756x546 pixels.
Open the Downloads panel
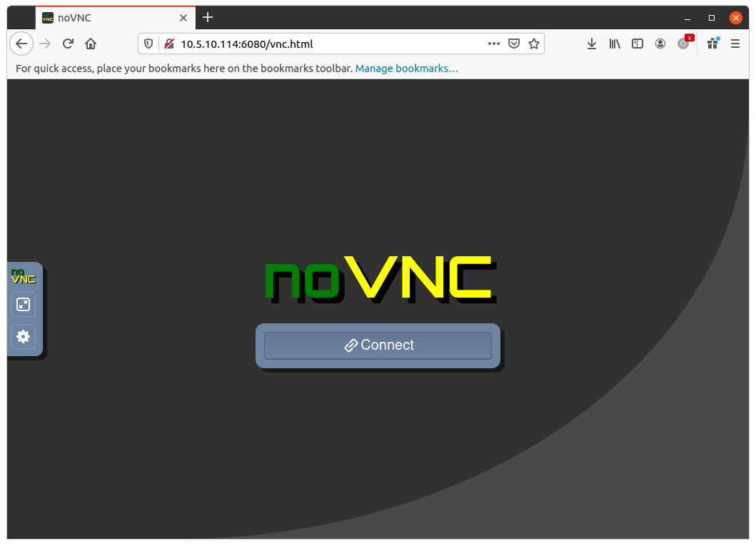coord(592,44)
